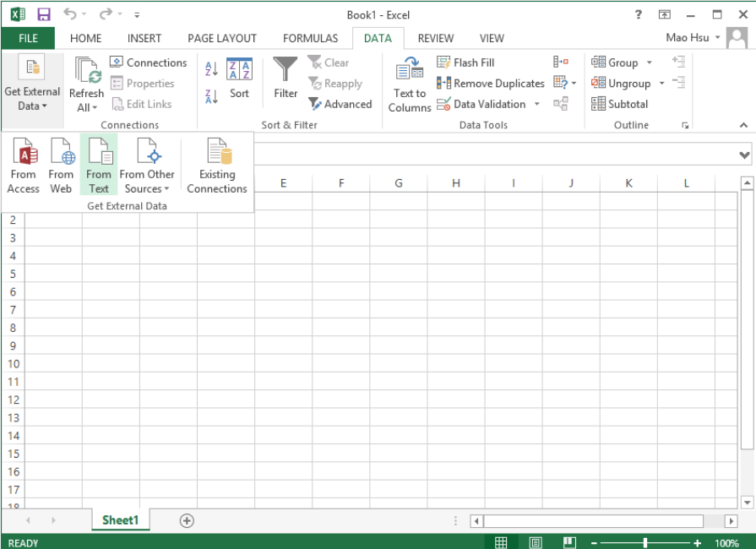The width and height of the screenshot is (756, 549).
Task: Expand the formula bar chevron
Action: click(x=744, y=155)
